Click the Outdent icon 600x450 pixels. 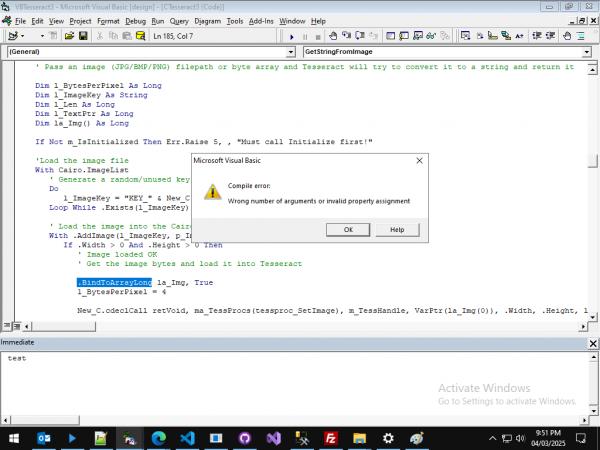click(x=550, y=36)
